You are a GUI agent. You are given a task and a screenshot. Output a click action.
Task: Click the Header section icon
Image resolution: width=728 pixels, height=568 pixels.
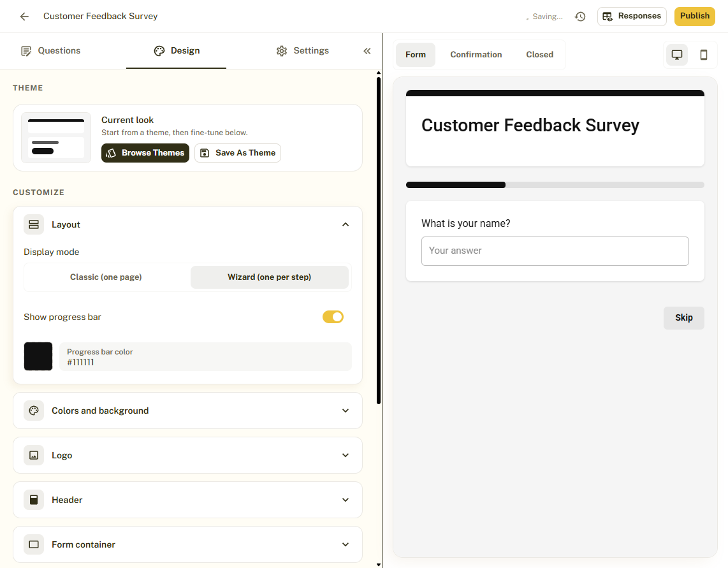pyautogui.click(x=34, y=500)
